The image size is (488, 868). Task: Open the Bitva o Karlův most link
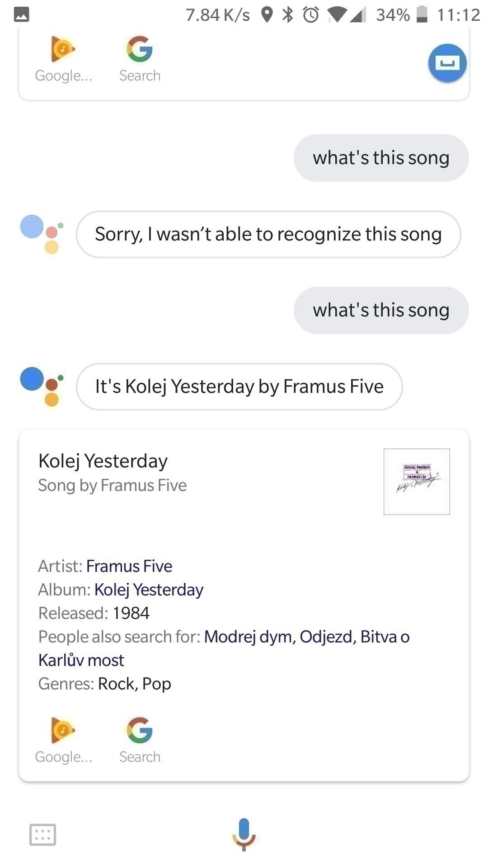pyautogui.click(x=224, y=648)
